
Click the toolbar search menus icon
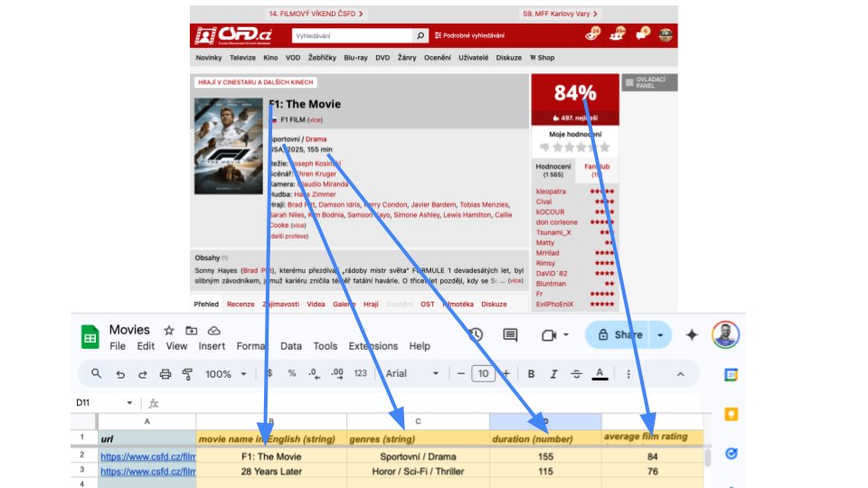97,373
